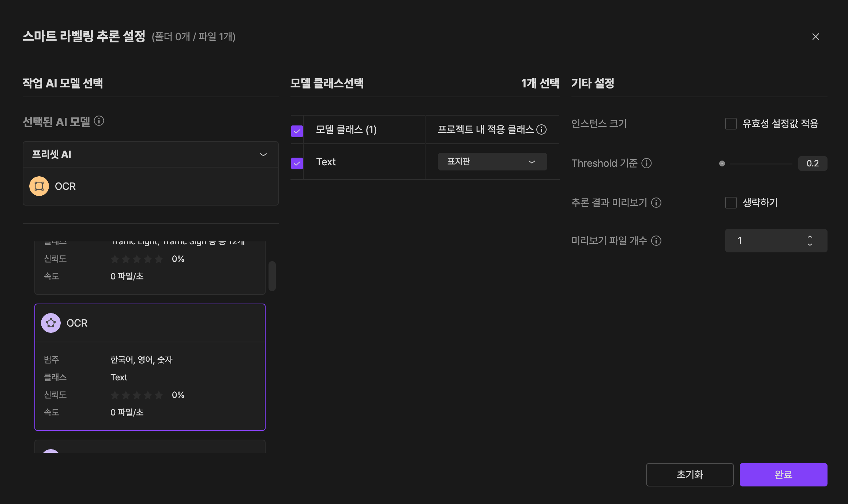Viewport: 848px width, 504px height.
Task: Check the 생략하기 checkbox
Action: point(731,203)
